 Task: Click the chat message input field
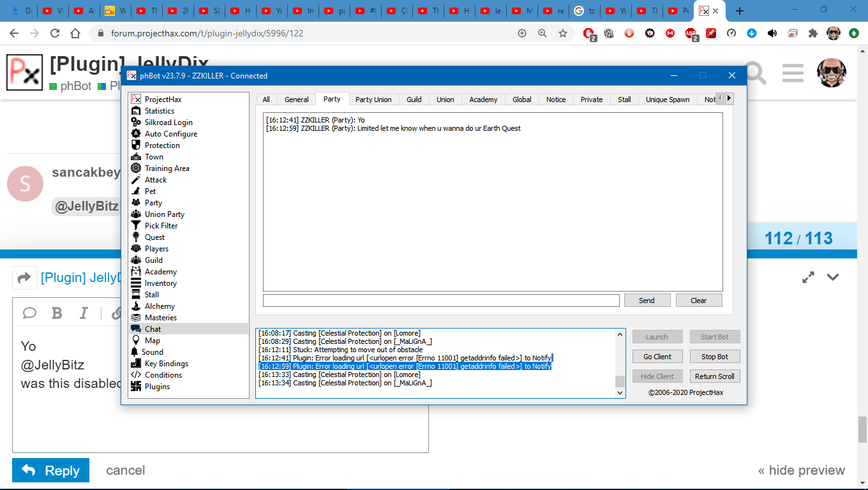441,301
